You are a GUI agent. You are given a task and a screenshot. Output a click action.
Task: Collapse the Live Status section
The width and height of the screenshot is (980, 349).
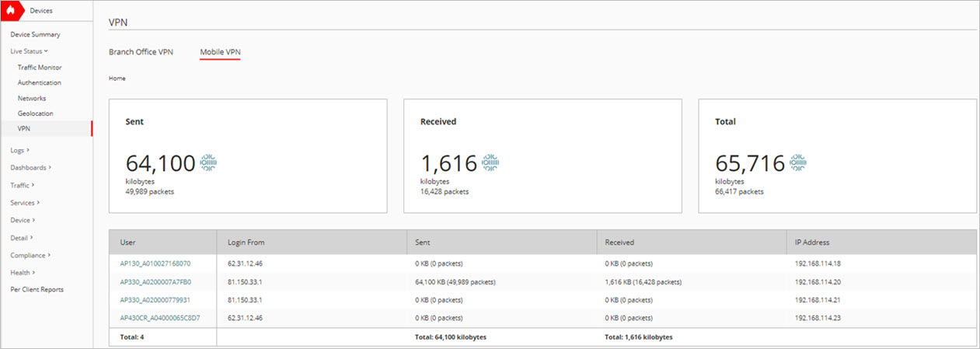tap(30, 51)
